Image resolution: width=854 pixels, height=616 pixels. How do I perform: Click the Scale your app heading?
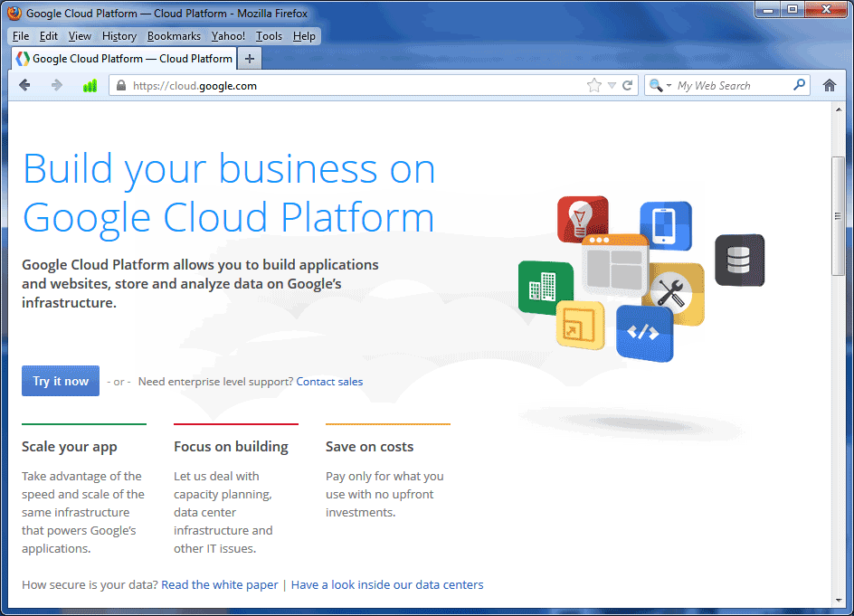pyautogui.click(x=69, y=447)
